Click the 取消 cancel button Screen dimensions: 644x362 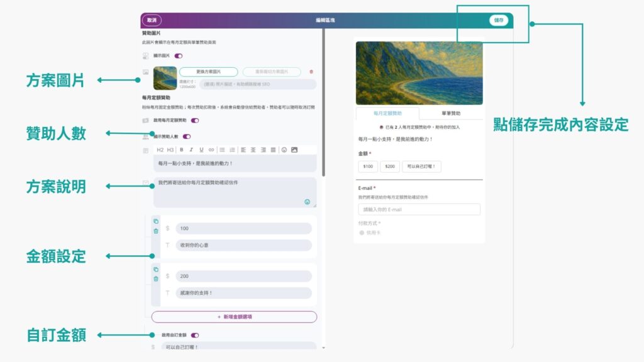(151, 20)
